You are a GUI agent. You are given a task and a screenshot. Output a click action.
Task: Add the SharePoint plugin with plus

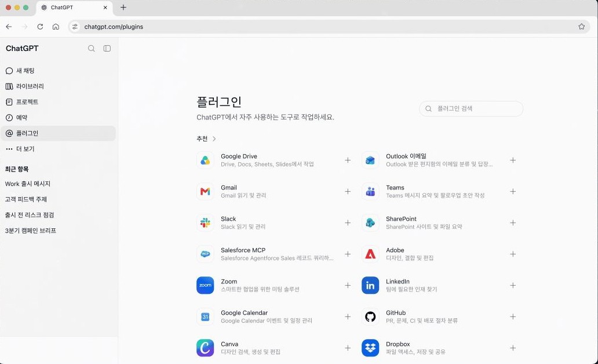(513, 223)
